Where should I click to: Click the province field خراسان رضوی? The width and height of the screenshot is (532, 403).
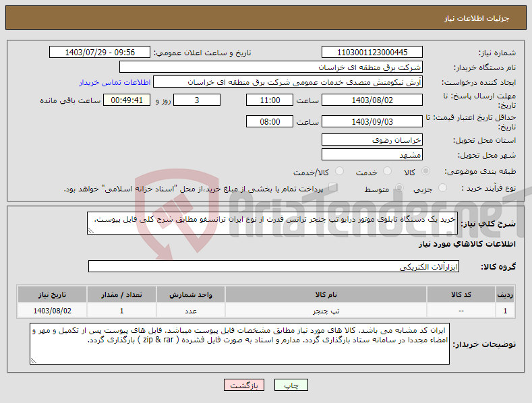tap(372, 139)
